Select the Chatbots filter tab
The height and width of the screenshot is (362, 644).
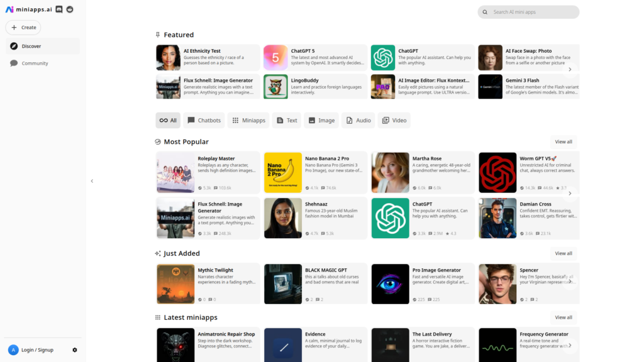click(204, 120)
